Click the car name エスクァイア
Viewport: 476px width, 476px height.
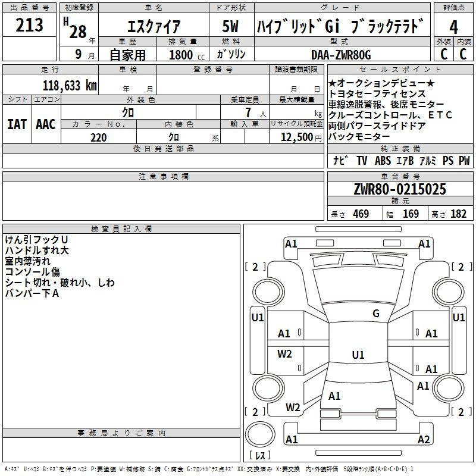point(154,26)
